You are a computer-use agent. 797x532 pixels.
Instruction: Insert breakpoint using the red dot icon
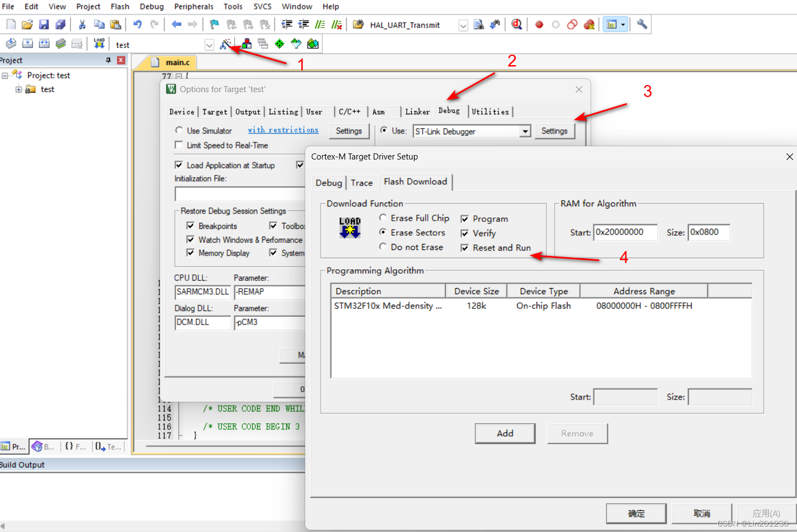pyautogui.click(x=539, y=24)
